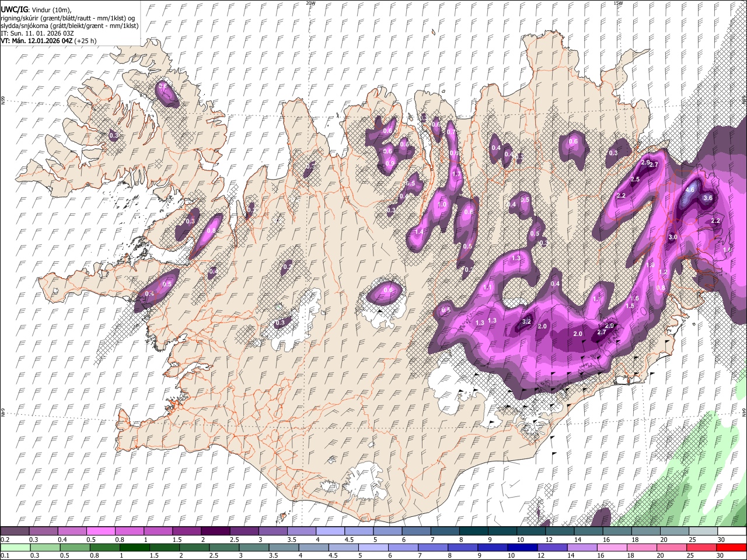Click the 3.2 snowfall value
Viewport: 747px width, 560px height.
526,321
